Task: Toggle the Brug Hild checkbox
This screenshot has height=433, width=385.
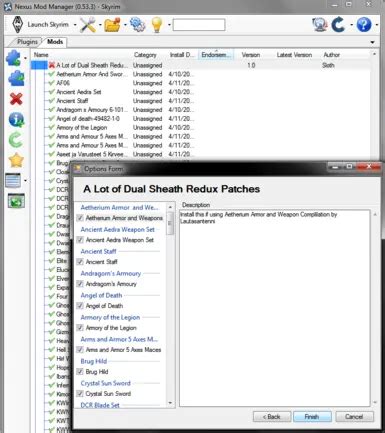Action: (80, 372)
